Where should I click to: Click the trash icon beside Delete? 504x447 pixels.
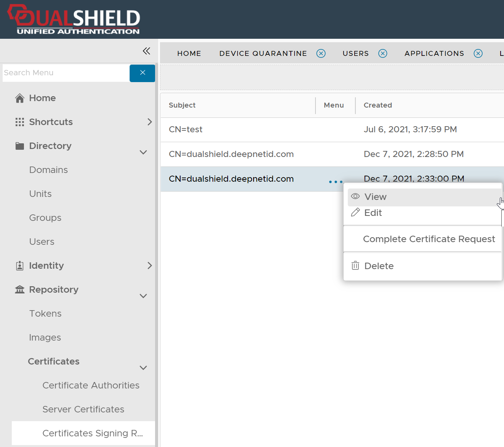pos(355,265)
